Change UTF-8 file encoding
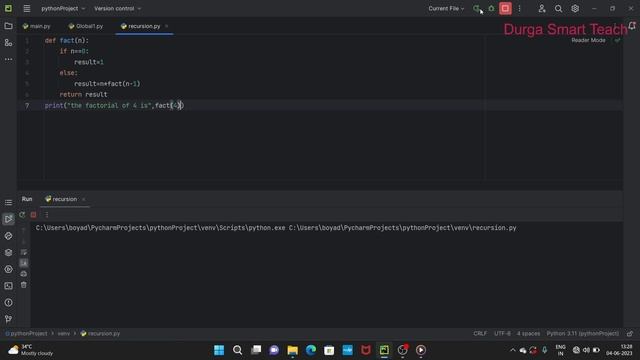Screen dimensions: 640x360 point(502,333)
